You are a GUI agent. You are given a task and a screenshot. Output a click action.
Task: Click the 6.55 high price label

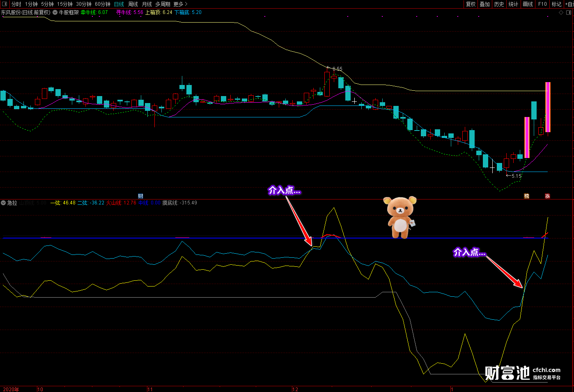[x=337, y=69]
